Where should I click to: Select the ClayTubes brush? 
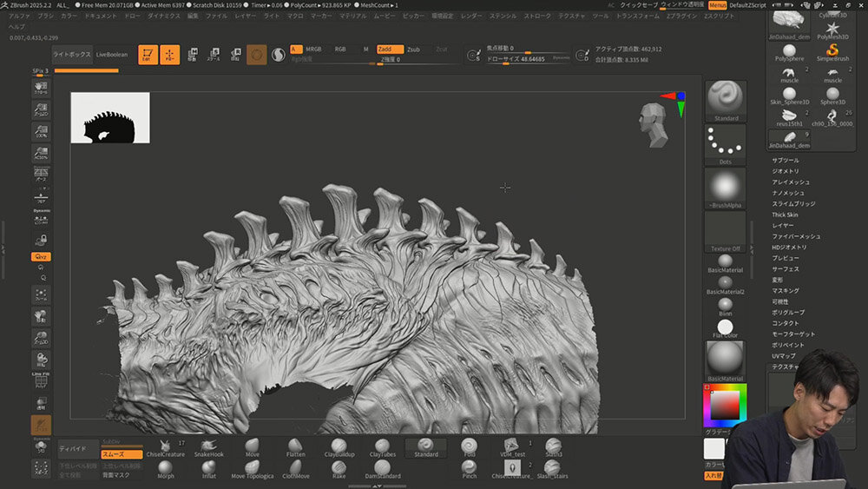[382, 448]
